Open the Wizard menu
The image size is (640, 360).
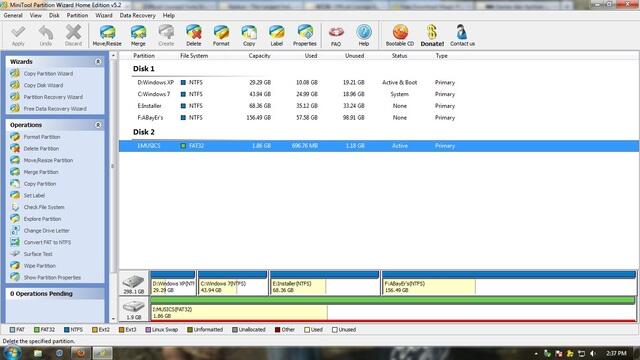pos(104,16)
